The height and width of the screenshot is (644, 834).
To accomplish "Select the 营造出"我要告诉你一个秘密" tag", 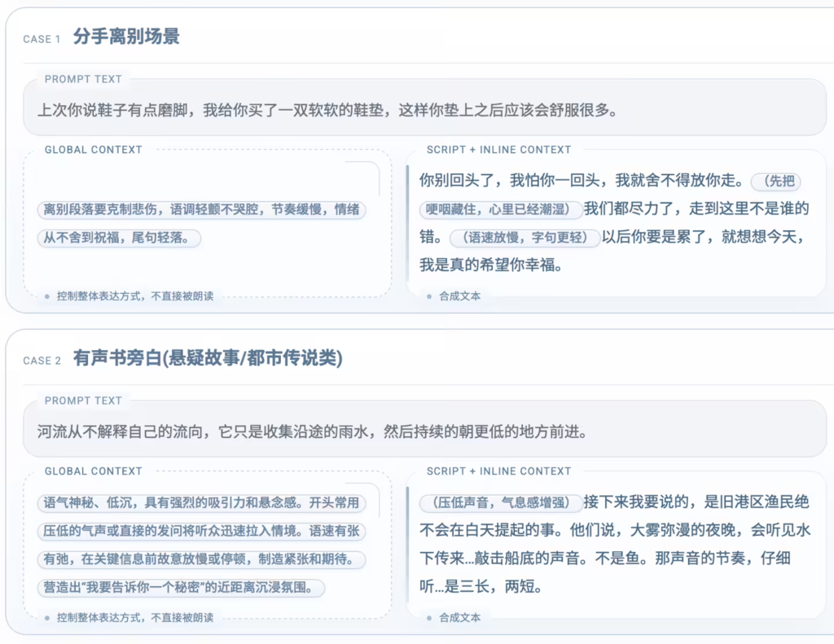I will click(x=182, y=587).
